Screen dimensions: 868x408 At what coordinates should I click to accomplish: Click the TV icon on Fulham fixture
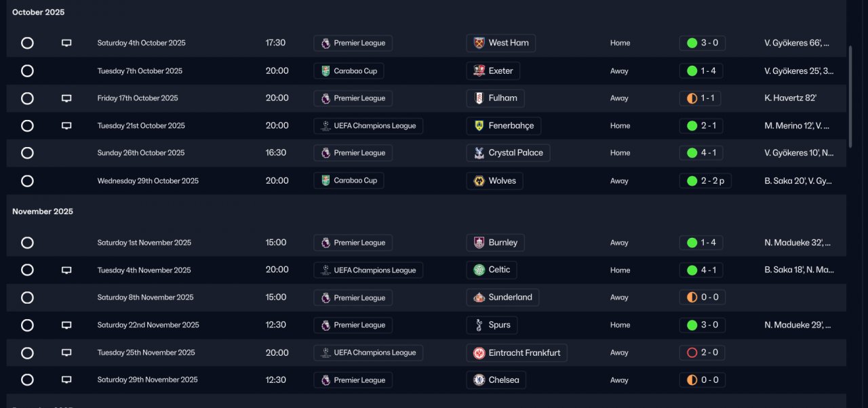[x=66, y=98]
